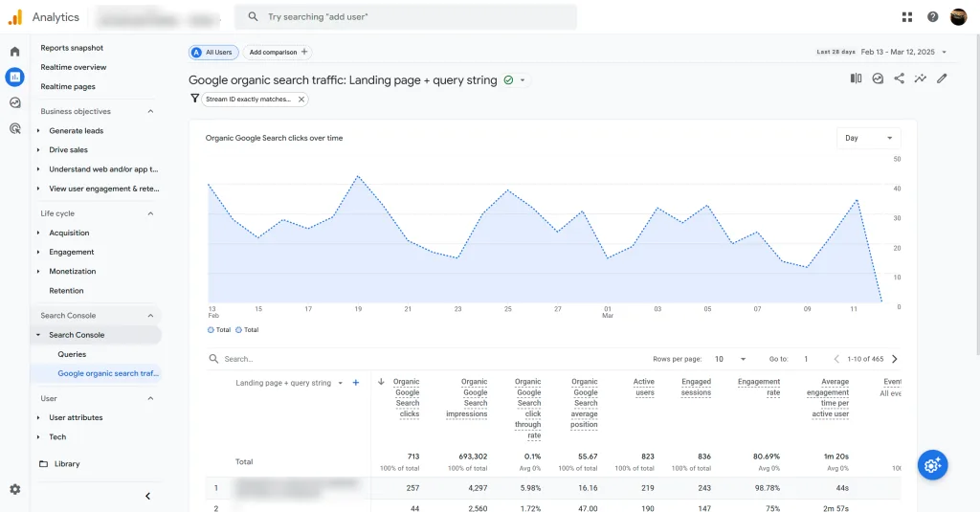The image size is (980, 512).
Task: Open the trend annotations sparkline icon
Action: [920, 78]
